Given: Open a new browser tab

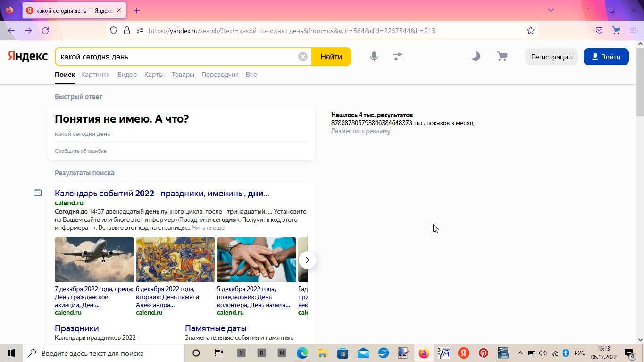Looking at the screenshot, I should (x=137, y=10).
